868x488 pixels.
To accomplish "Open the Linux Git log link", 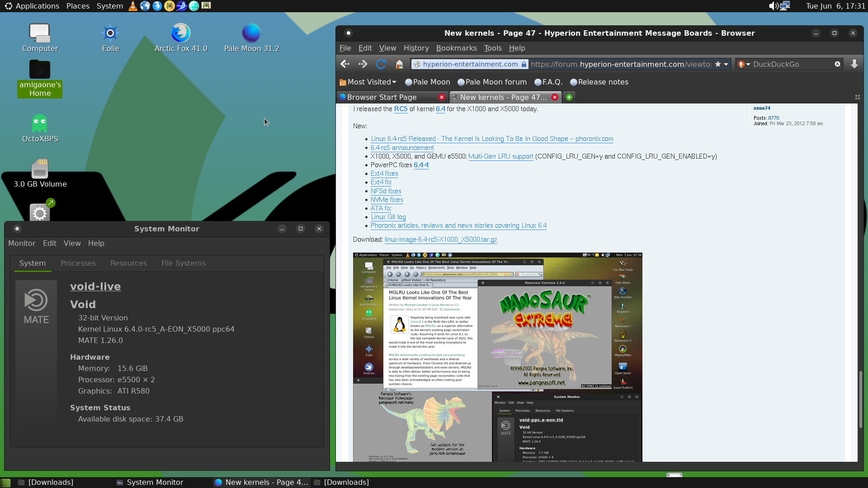I will pyautogui.click(x=388, y=217).
